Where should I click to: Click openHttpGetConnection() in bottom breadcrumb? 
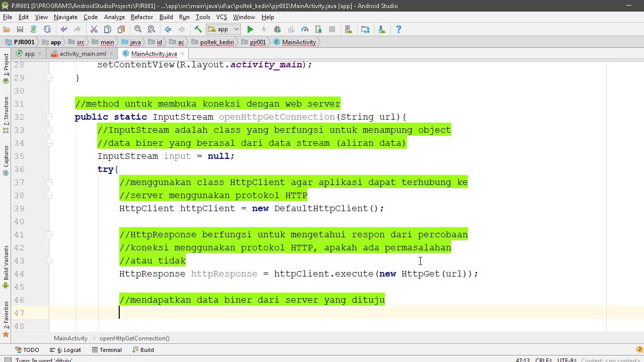pyautogui.click(x=134, y=338)
